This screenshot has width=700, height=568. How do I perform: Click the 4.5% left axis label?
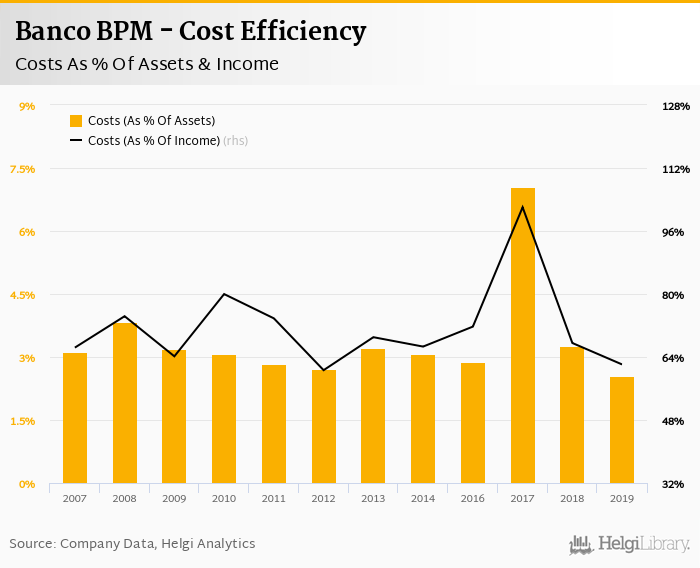pos(22,295)
